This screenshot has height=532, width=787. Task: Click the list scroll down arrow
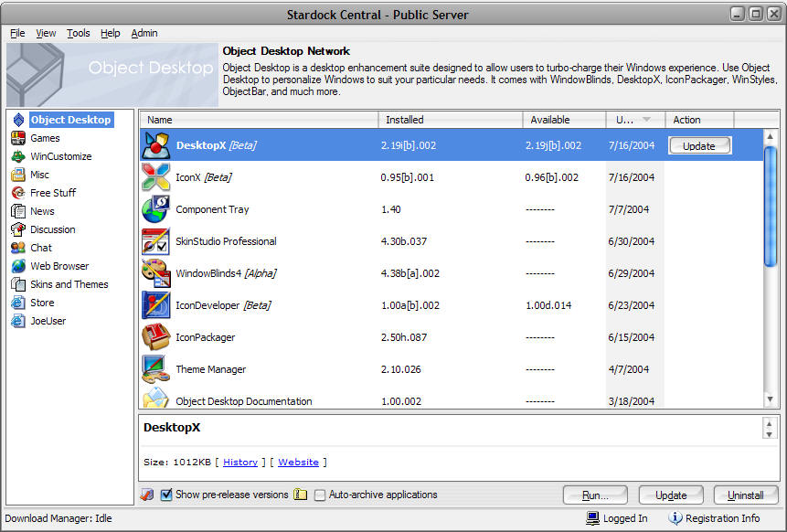pos(770,399)
